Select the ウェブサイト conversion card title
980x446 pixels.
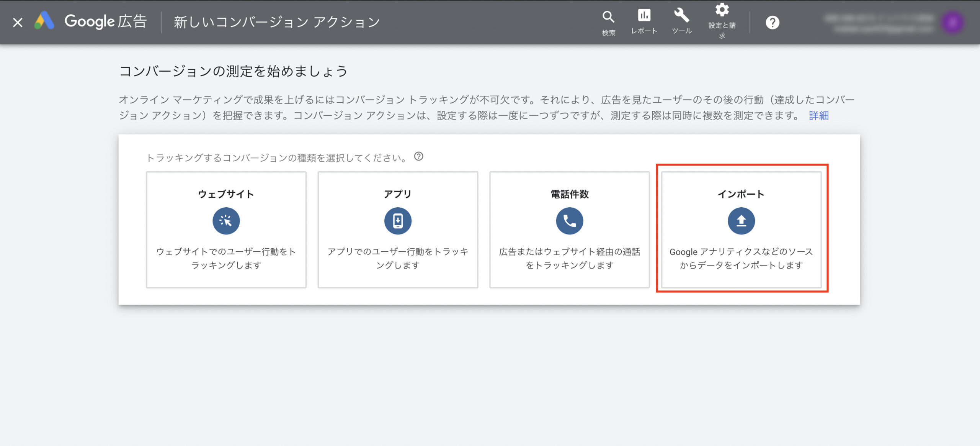tap(226, 194)
